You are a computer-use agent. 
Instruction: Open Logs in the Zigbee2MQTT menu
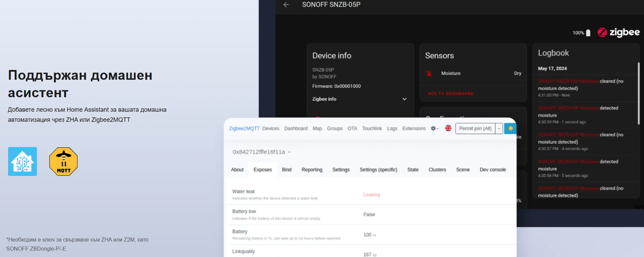coord(392,128)
